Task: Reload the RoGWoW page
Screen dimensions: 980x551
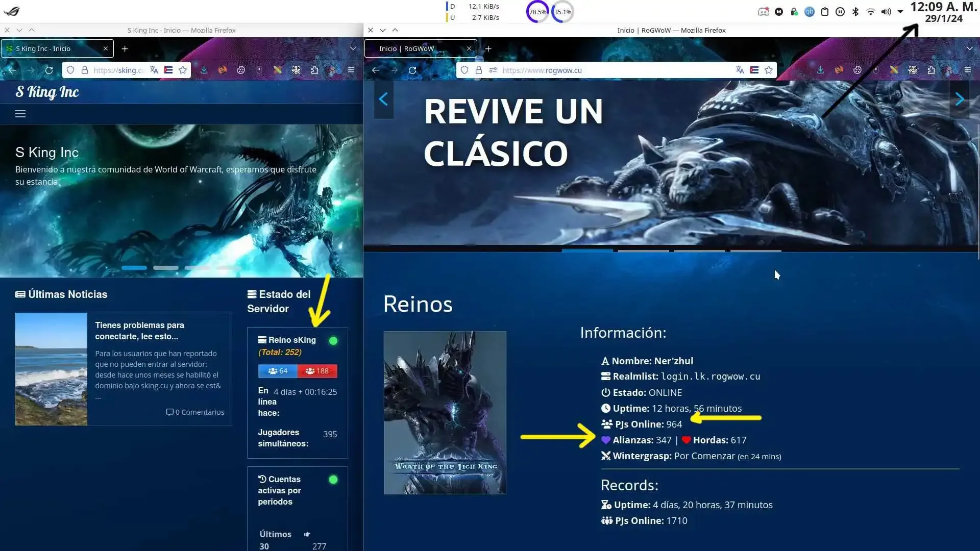Action: [412, 70]
